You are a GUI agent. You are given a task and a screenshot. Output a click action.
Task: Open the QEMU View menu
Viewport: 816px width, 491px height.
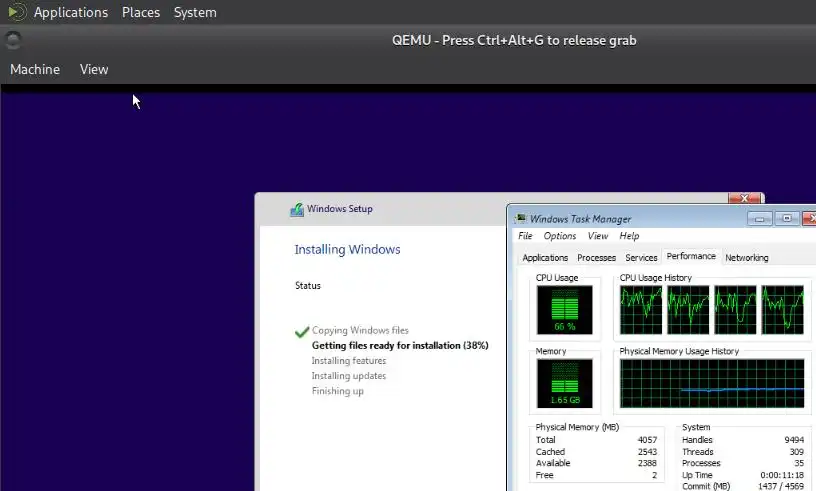coord(94,69)
